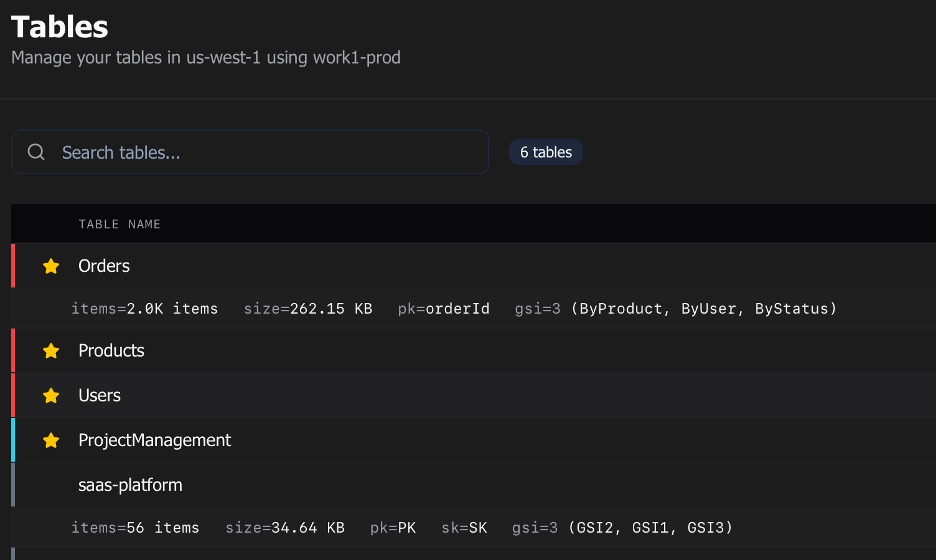936x560 pixels.
Task: Click the 6 tables count badge
Action: click(x=546, y=152)
